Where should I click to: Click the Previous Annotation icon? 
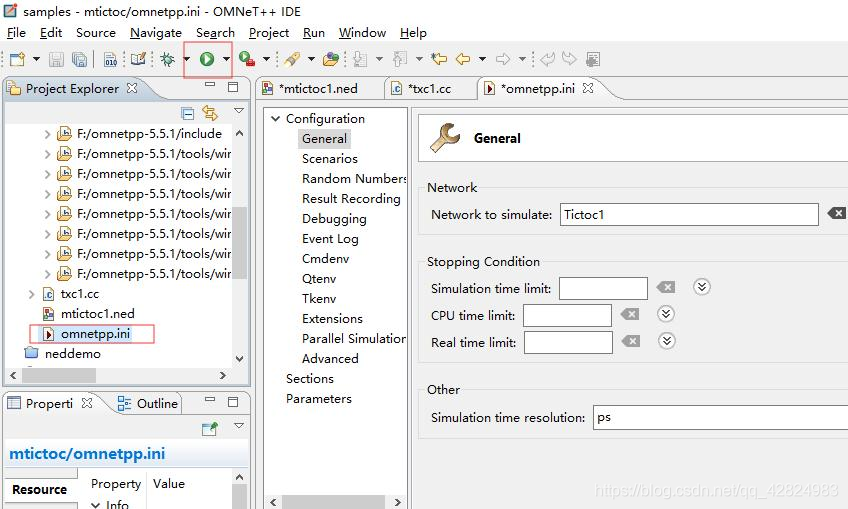click(400, 59)
